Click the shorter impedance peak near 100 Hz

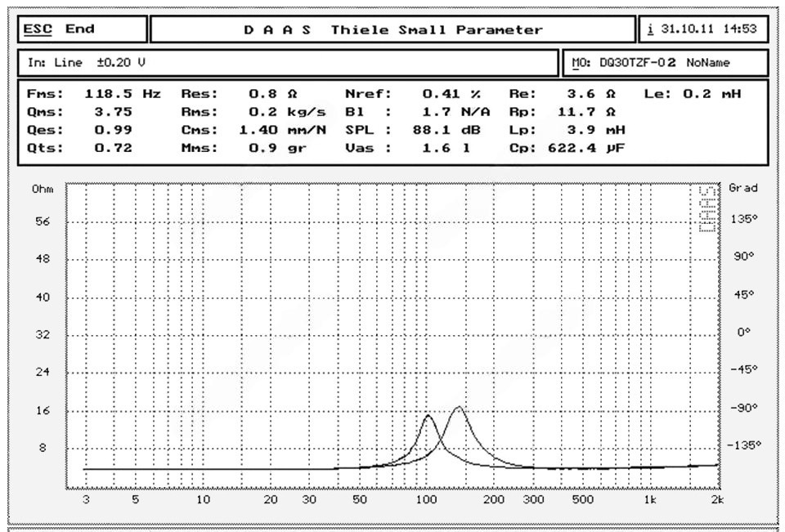[427, 416]
